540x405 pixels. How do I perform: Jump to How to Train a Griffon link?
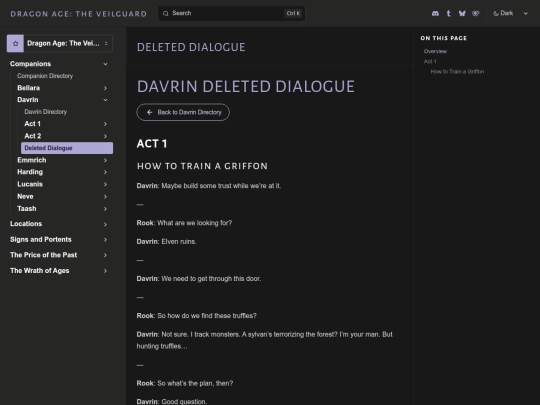point(457,72)
